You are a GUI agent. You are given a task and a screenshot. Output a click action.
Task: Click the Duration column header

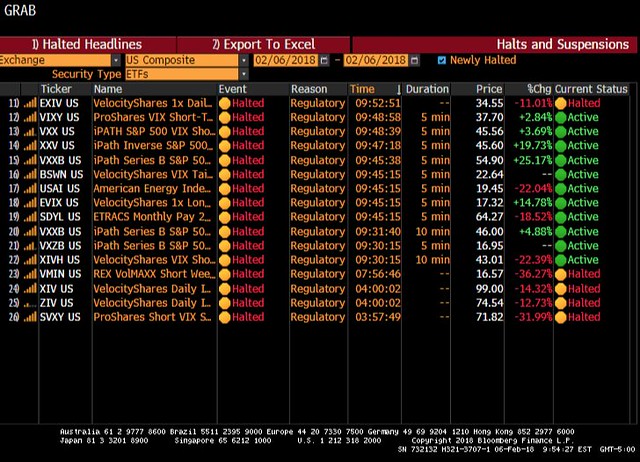(427, 89)
